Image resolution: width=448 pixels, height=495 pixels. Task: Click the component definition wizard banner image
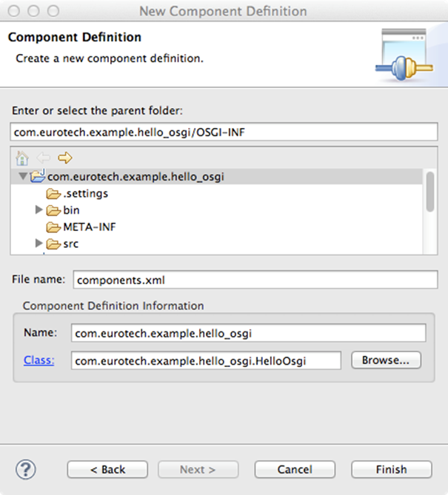pyautogui.click(x=404, y=54)
